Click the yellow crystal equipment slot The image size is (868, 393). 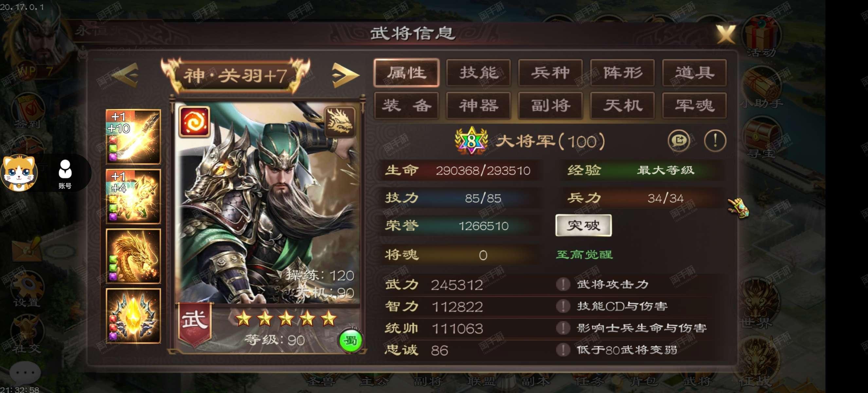134,315
